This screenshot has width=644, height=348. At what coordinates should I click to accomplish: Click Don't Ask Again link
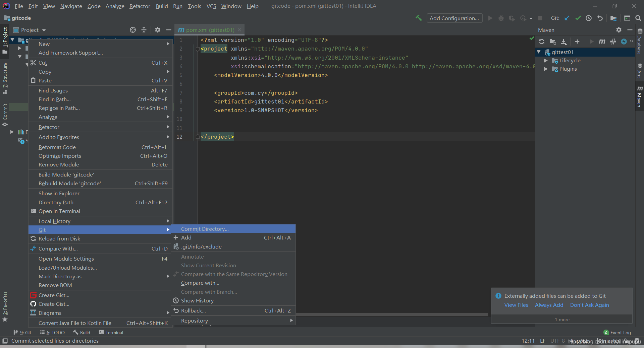(589, 305)
